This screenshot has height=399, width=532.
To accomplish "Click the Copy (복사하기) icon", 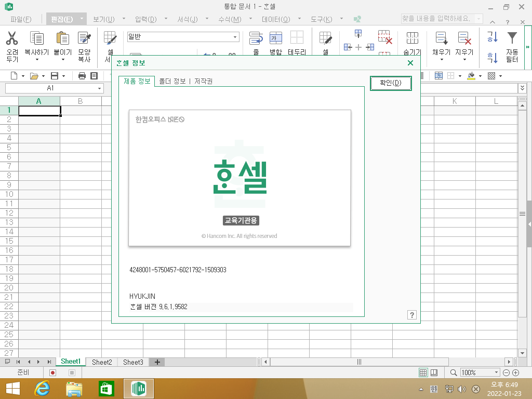I will click(37, 38).
